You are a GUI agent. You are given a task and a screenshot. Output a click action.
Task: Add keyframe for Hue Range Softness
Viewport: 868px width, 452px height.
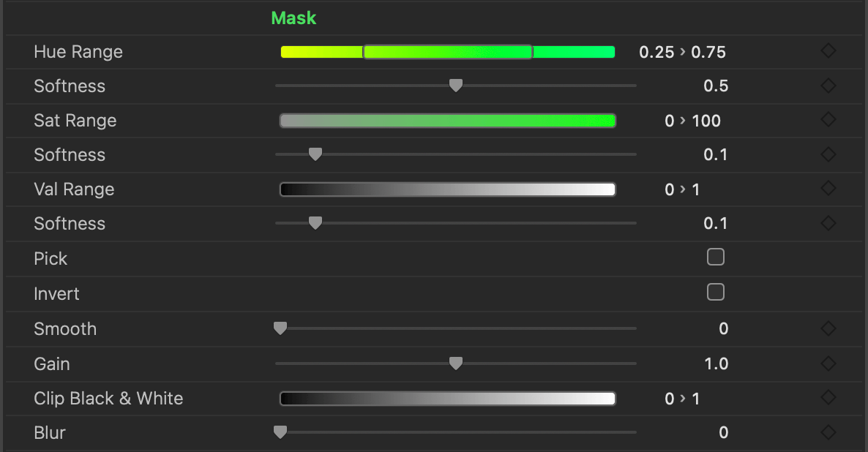pyautogui.click(x=828, y=86)
